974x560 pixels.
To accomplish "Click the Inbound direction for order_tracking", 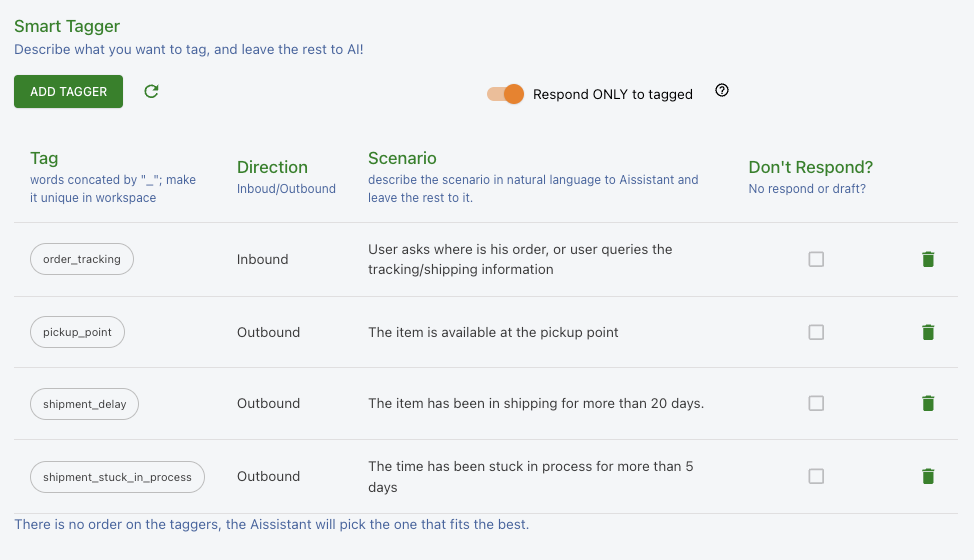I will pos(262,259).
